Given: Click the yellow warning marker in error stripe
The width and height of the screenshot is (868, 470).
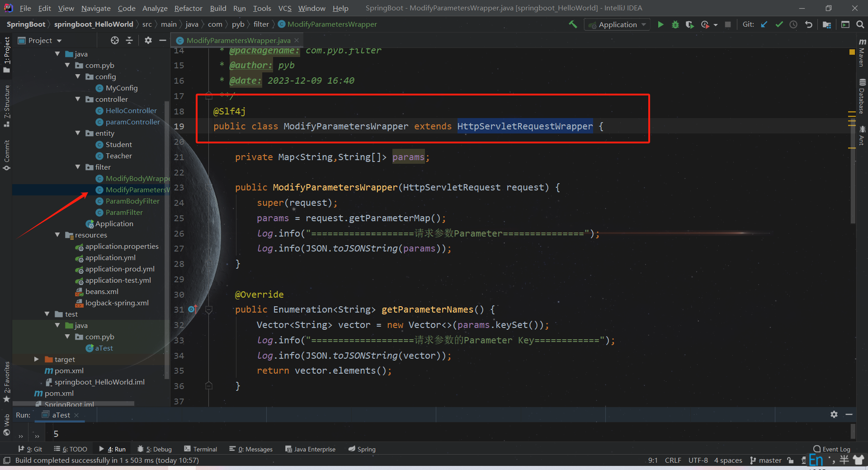Looking at the screenshot, I should click(x=852, y=52).
